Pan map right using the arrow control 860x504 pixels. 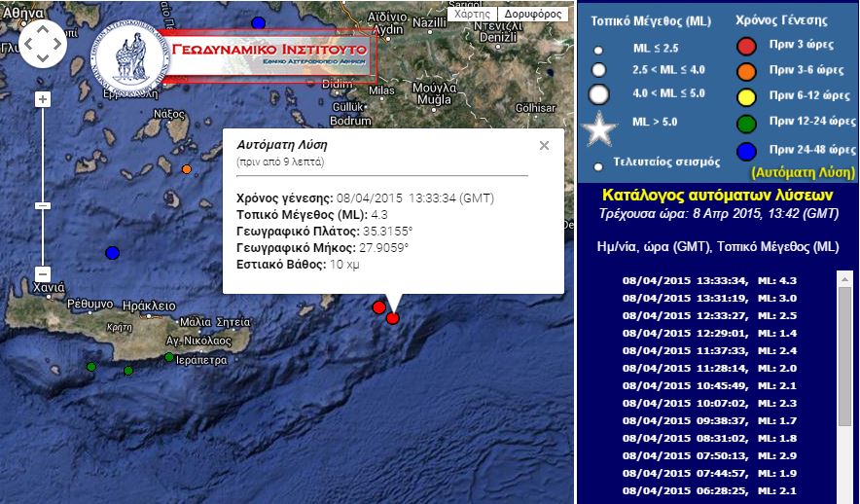click(x=56, y=44)
